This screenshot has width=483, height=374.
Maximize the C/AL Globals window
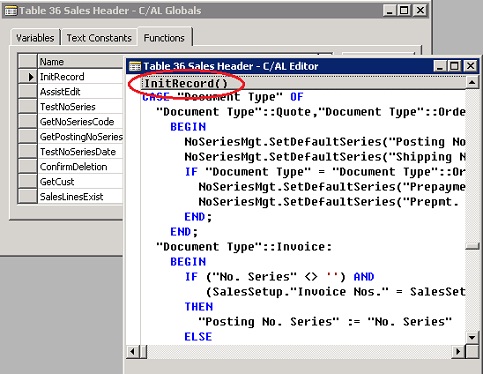(404, 10)
